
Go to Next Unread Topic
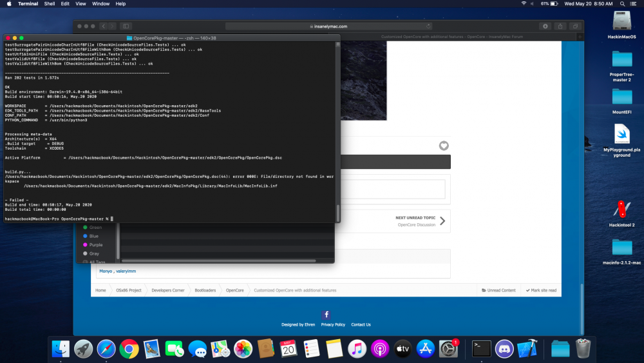[421, 221]
